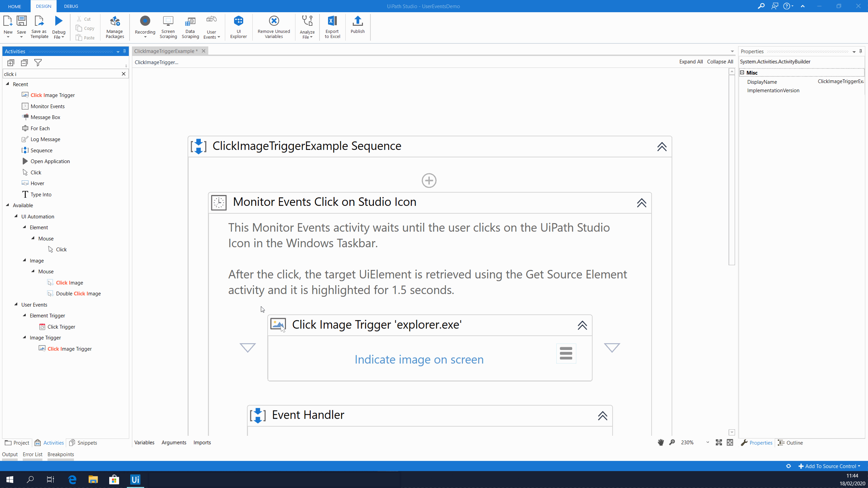The image size is (868, 488).
Task: Expand all activities tree icon
Action: (11, 63)
